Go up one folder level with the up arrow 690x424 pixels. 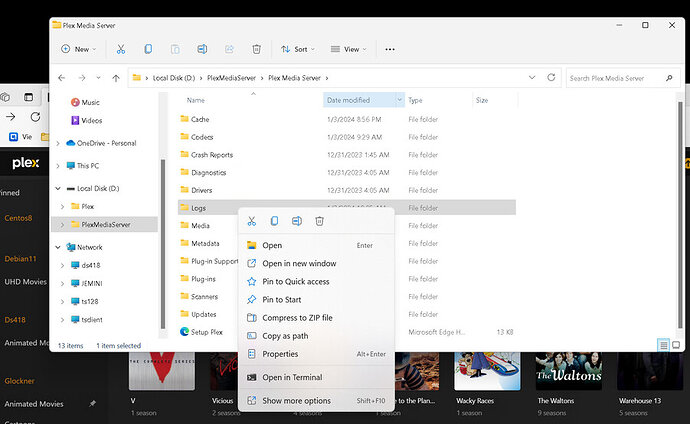pyautogui.click(x=116, y=78)
